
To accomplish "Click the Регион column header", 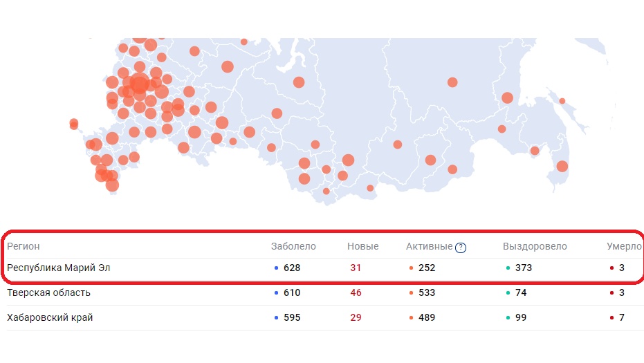I will 24,247.
